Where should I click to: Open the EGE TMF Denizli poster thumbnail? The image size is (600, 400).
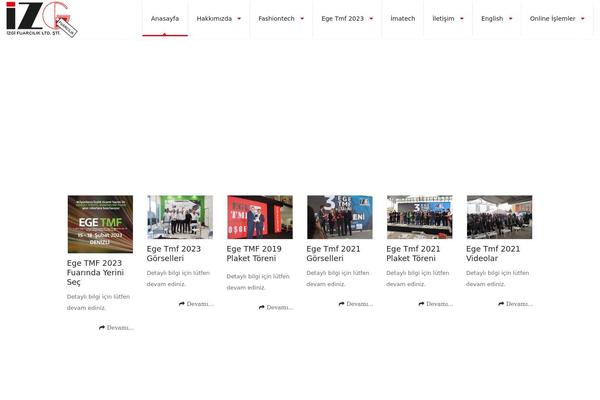point(100,224)
